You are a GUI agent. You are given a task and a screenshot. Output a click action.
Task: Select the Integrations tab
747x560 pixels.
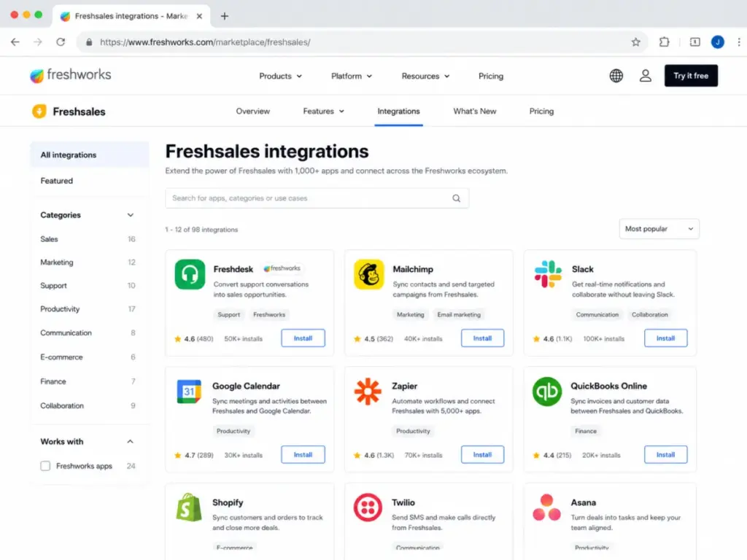[399, 112]
